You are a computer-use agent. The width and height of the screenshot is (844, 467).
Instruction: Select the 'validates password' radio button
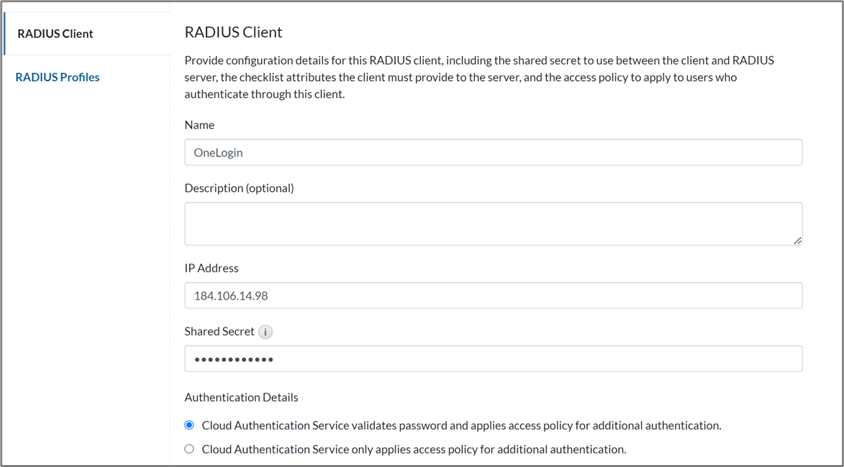click(190, 425)
